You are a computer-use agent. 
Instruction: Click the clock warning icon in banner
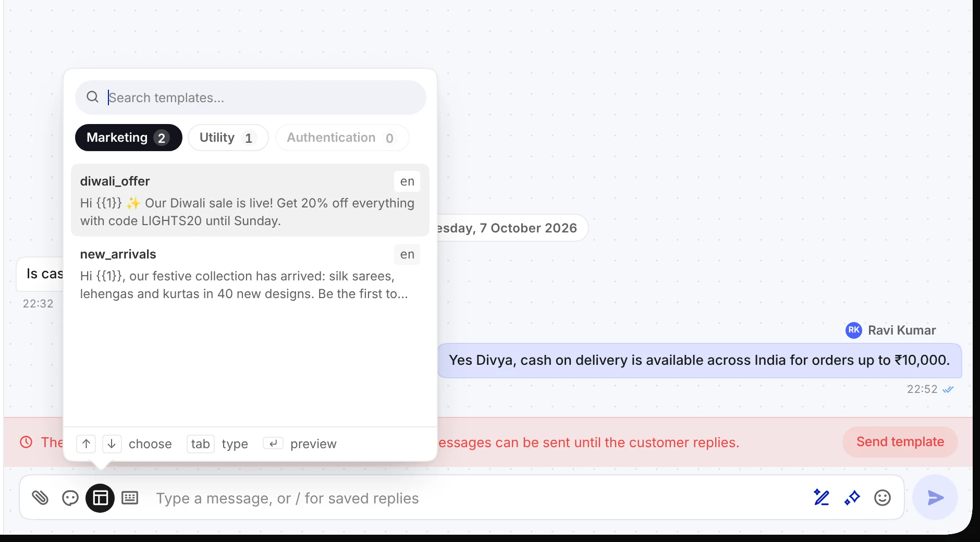pyautogui.click(x=26, y=442)
